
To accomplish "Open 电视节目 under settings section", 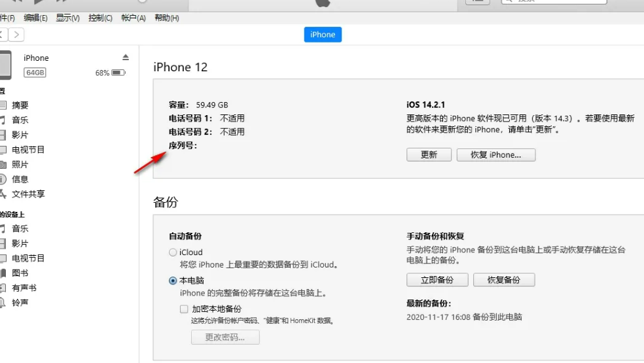I will click(x=28, y=150).
